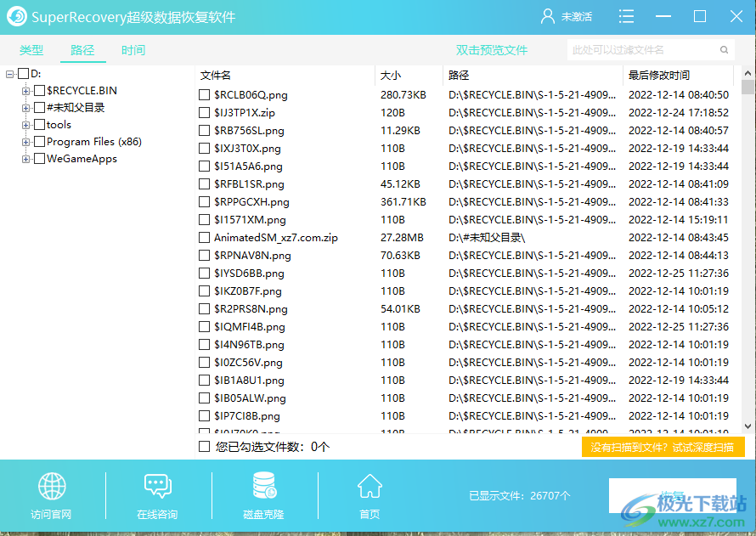Expand the tools tree node
756x536 pixels.
pyautogui.click(x=25, y=126)
